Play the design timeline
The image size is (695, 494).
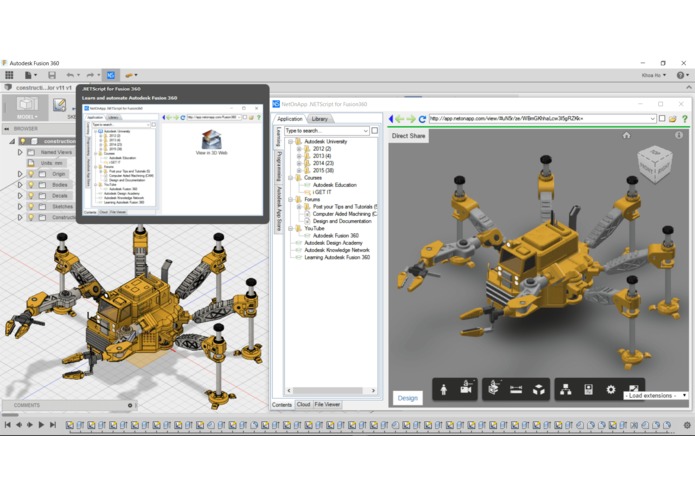pos(41,425)
